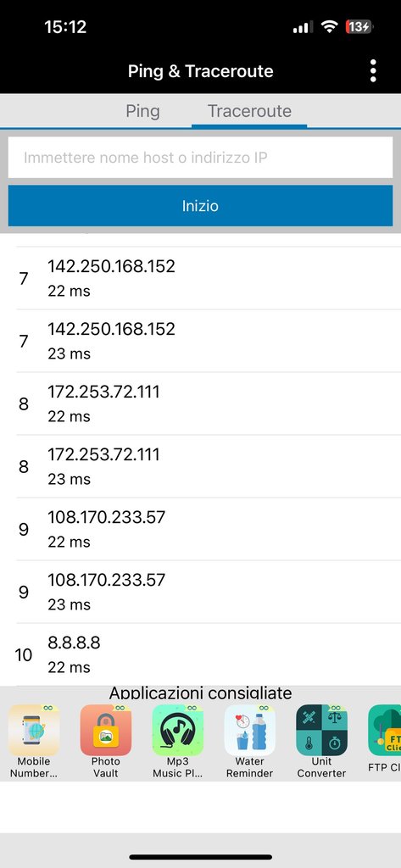Tap the Wi-Fi status icon
Viewport: 401px width, 868px height.
tap(330, 26)
